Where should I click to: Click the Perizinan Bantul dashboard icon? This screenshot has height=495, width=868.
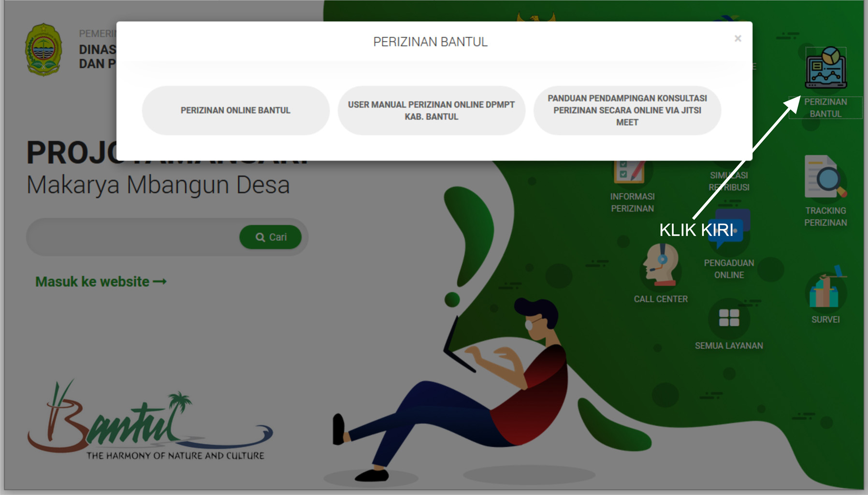pos(825,68)
